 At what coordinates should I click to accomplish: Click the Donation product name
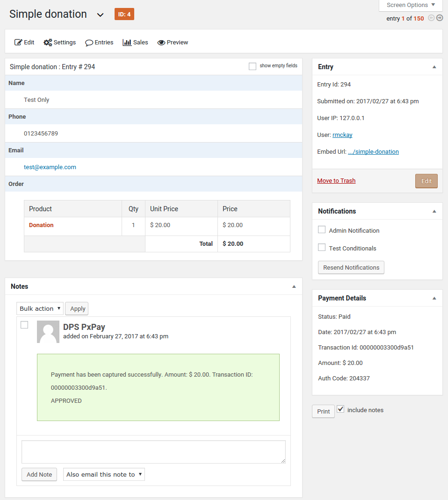coord(41,225)
